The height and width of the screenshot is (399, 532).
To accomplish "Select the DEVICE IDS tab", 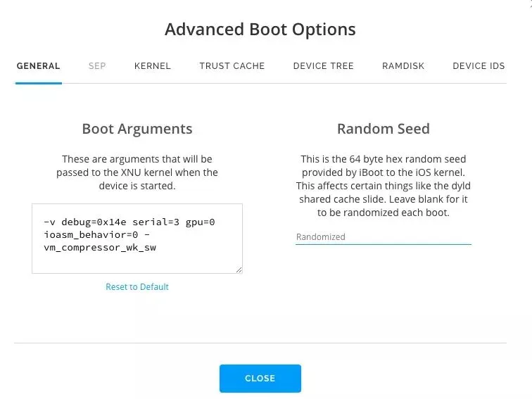I will click(x=479, y=66).
